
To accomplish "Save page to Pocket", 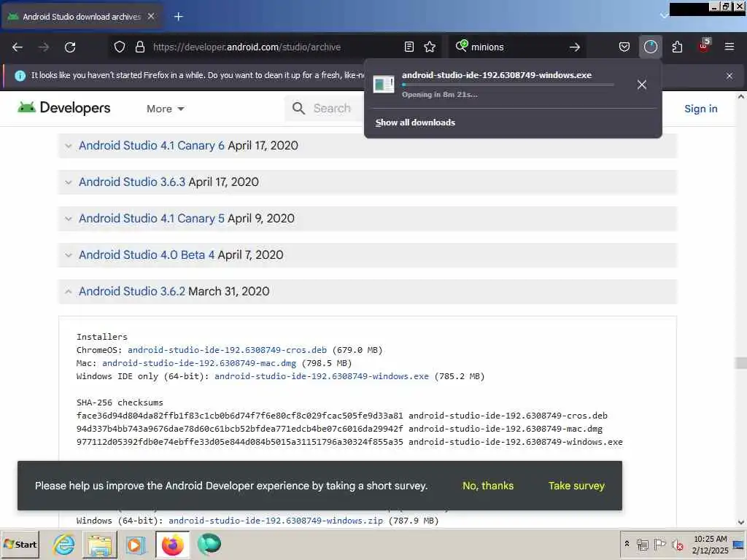I will coord(624,47).
